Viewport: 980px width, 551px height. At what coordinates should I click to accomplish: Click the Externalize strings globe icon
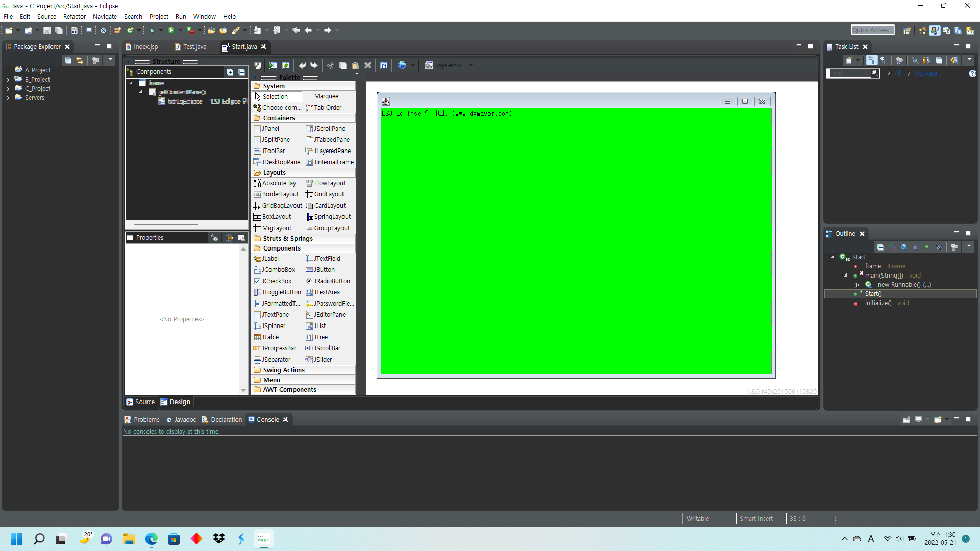tap(402, 65)
